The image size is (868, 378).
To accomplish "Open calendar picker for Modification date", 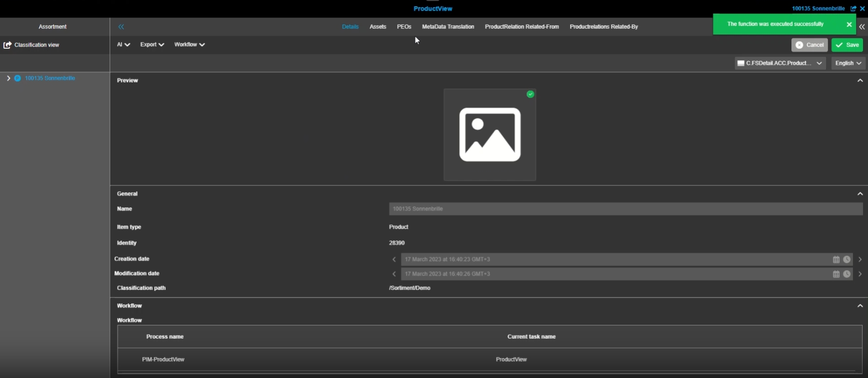I will pyautogui.click(x=836, y=274).
